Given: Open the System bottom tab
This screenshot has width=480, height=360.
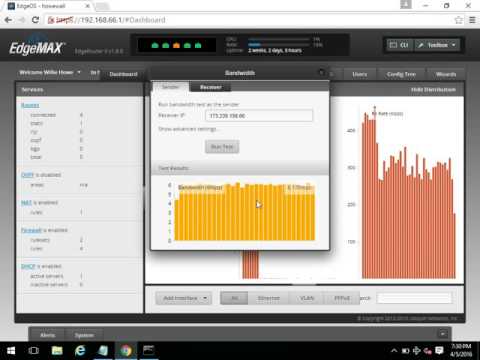Looking at the screenshot, I should (x=84, y=335).
